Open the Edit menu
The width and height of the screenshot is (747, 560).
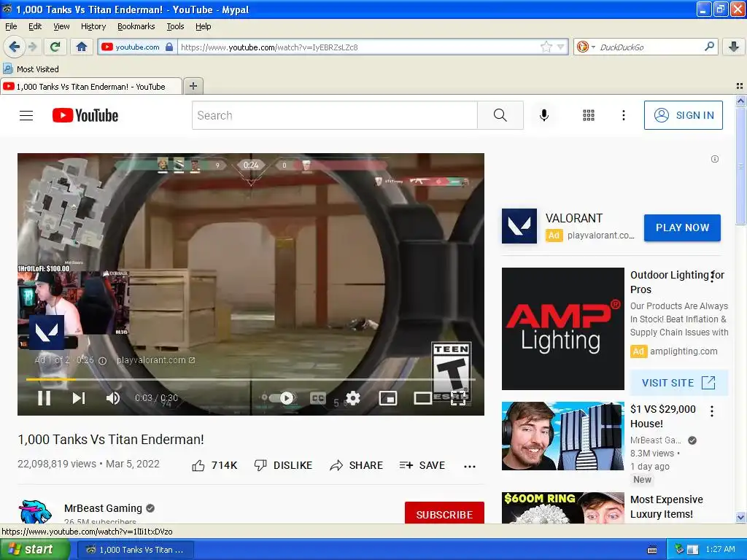click(35, 26)
